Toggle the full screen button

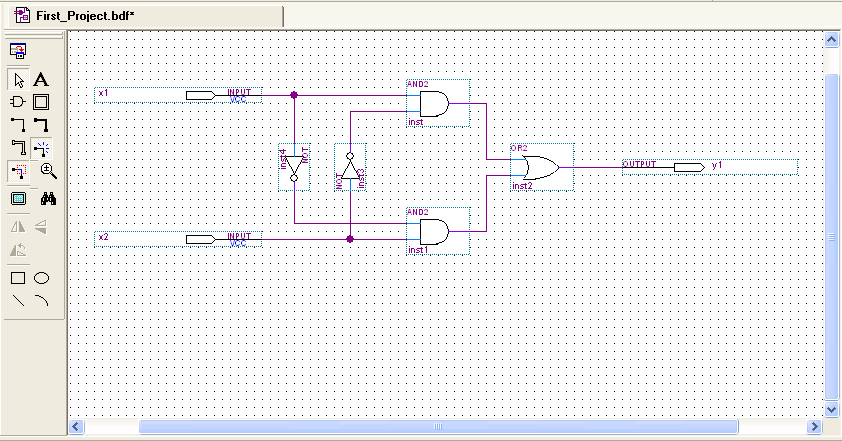pos(18,198)
